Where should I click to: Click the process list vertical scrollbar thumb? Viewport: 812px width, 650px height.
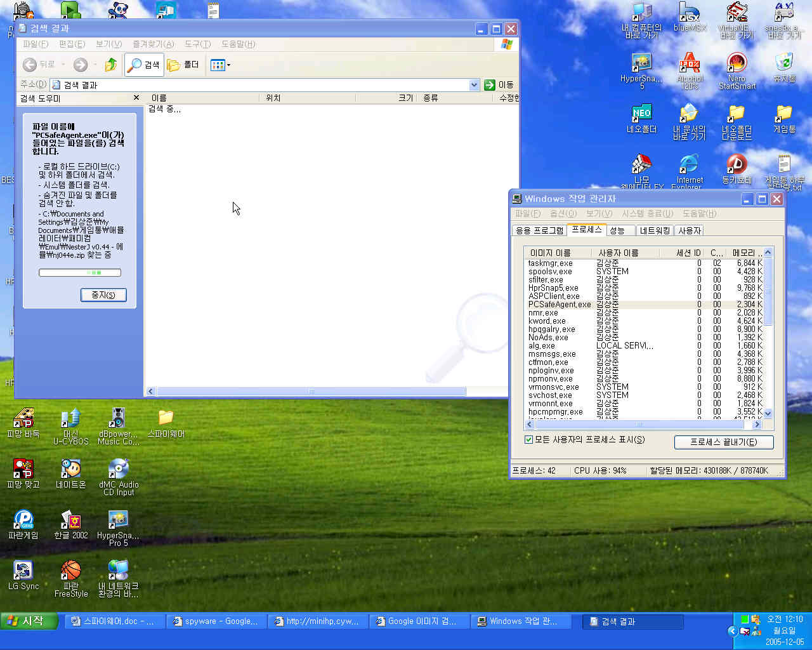(768, 292)
